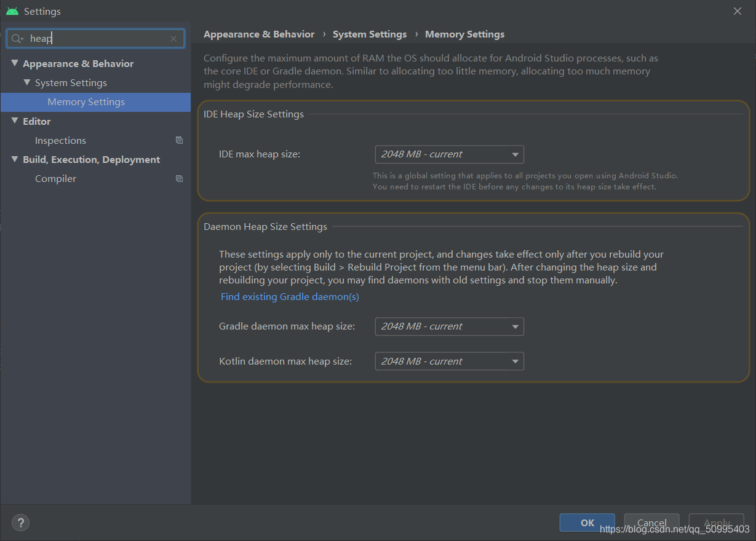Collapse the System Settings tree node
Screen dimensions: 756x541
click(x=27, y=82)
